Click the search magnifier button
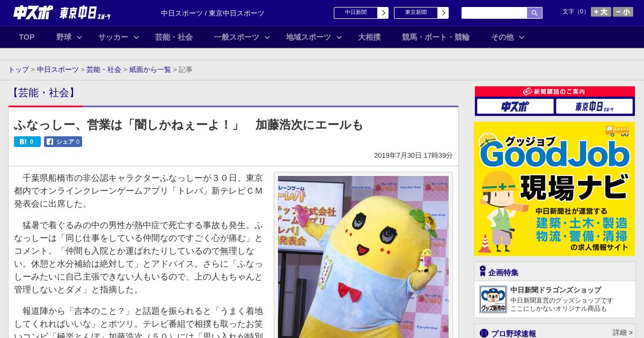644x338 pixels. [535, 13]
